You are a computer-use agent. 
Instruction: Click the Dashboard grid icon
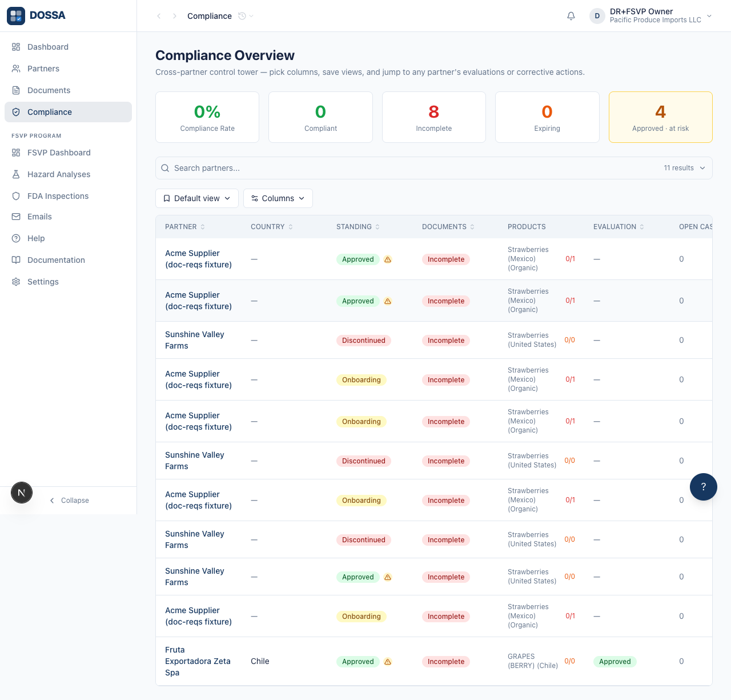pos(16,47)
